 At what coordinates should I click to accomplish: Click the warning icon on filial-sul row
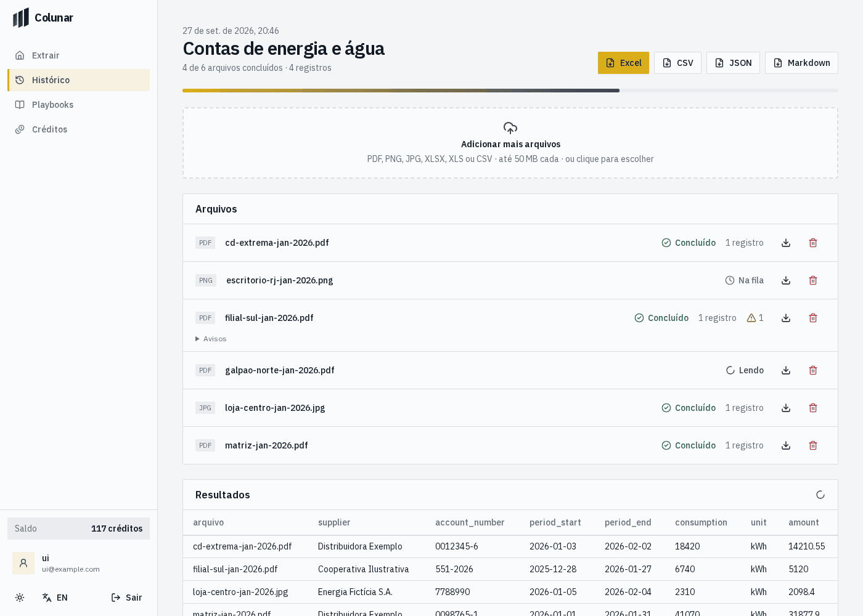751,318
